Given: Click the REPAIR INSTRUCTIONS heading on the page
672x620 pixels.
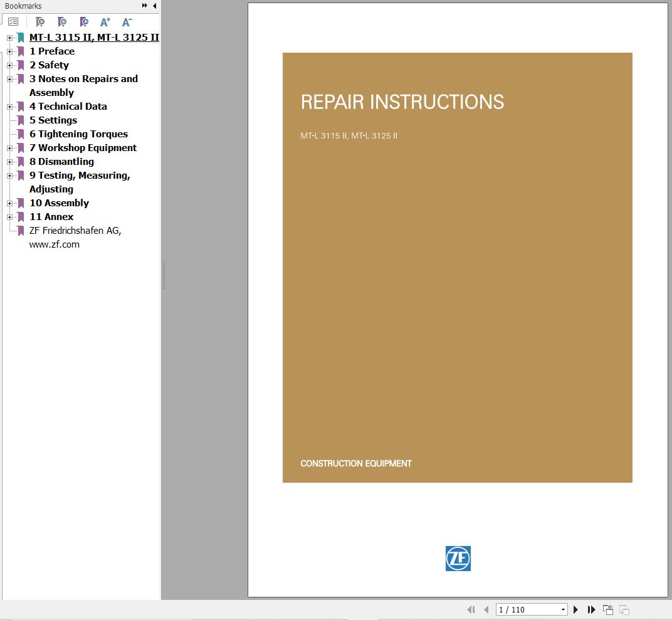Looking at the screenshot, I should [x=402, y=102].
